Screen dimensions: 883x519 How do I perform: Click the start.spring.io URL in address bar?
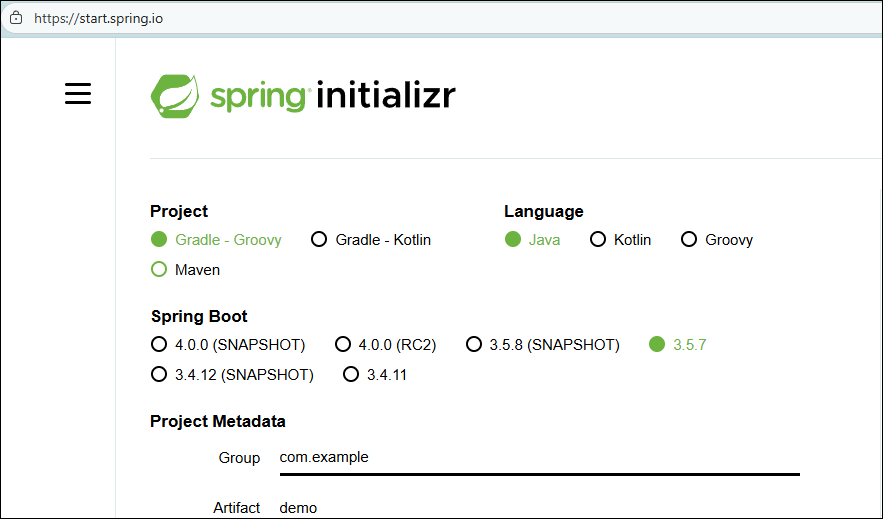point(98,18)
